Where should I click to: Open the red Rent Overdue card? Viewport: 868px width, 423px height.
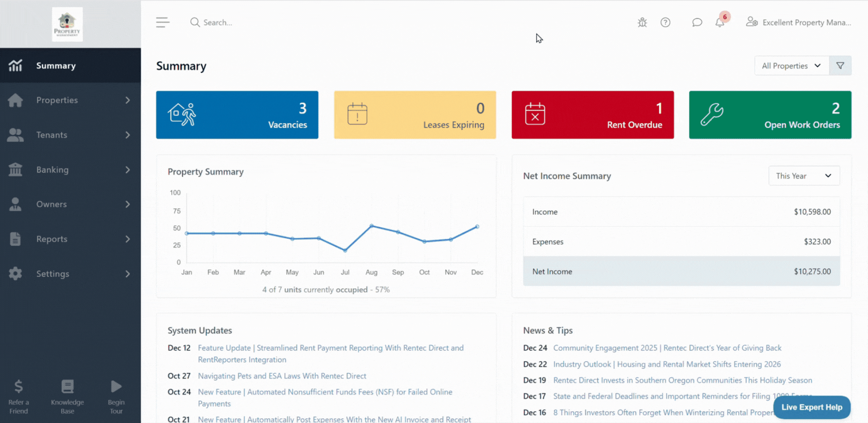point(593,115)
